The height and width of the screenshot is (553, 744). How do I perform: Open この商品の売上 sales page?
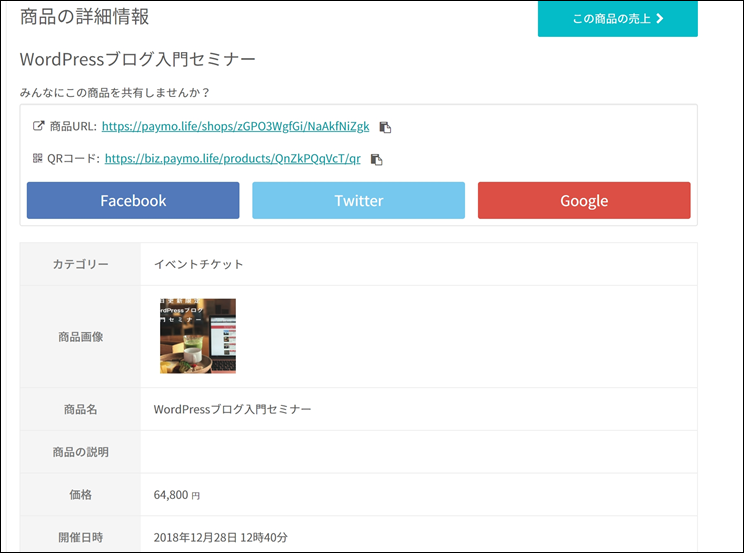(617, 19)
